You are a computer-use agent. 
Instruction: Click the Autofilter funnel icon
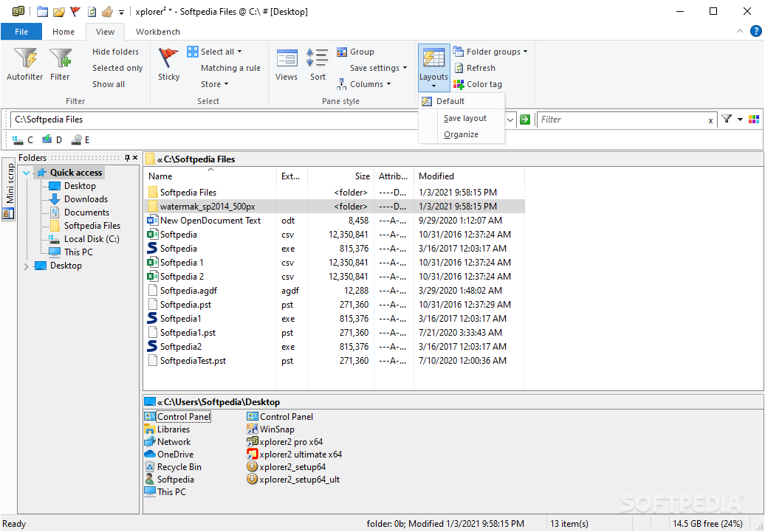tap(25, 58)
